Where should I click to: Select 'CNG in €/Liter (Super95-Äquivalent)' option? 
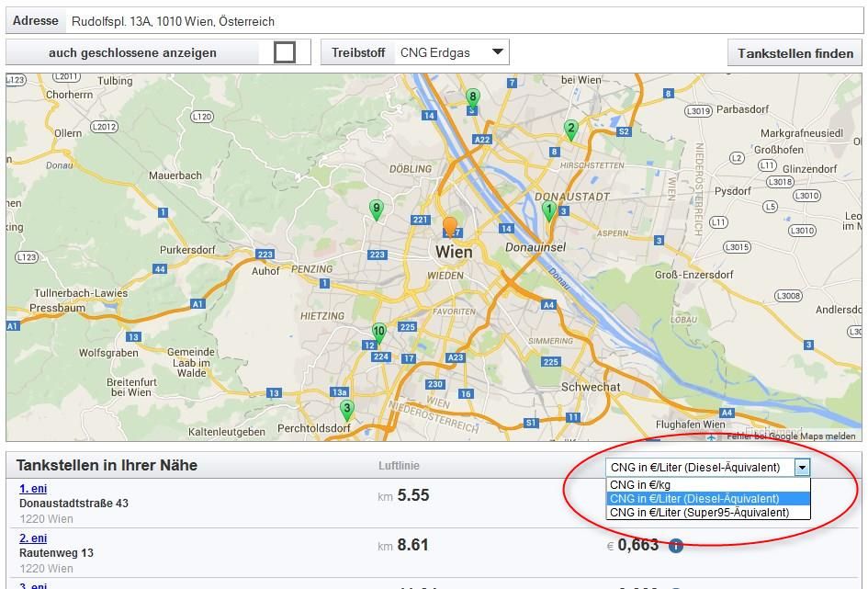708,513
